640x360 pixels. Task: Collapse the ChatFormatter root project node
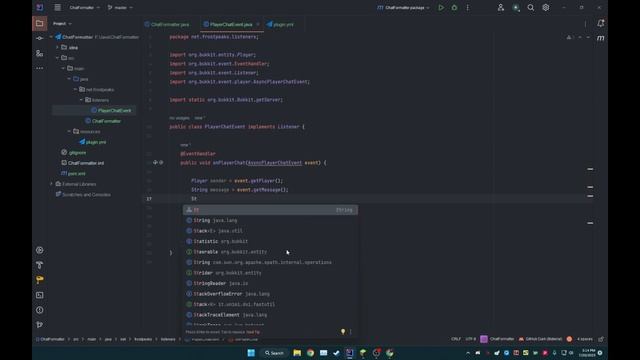pyautogui.click(x=51, y=37)
